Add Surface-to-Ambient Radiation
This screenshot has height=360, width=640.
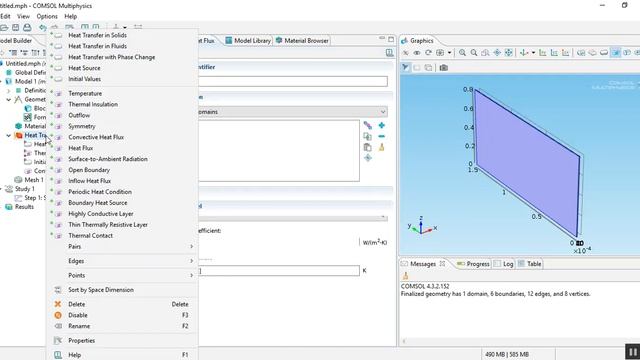click(x=108, y=159)
